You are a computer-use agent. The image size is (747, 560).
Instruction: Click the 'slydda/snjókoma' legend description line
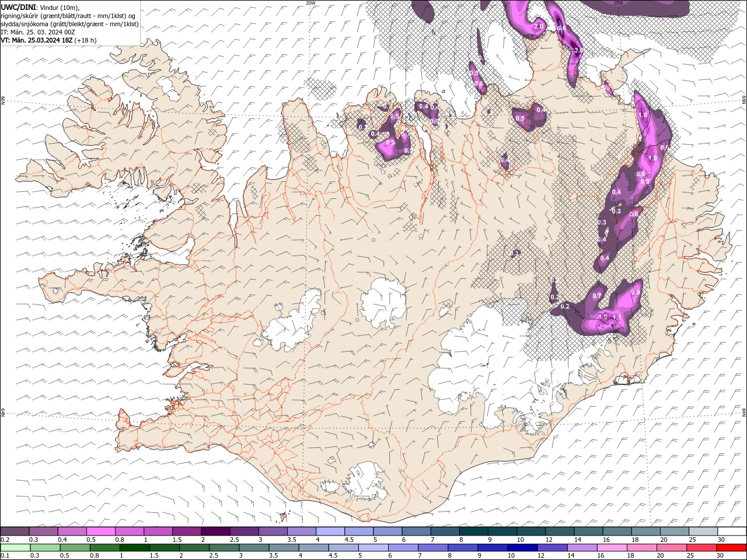69,24
